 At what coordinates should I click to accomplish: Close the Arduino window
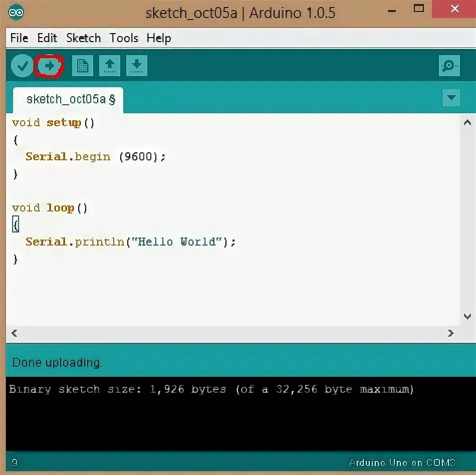[454, 9]
